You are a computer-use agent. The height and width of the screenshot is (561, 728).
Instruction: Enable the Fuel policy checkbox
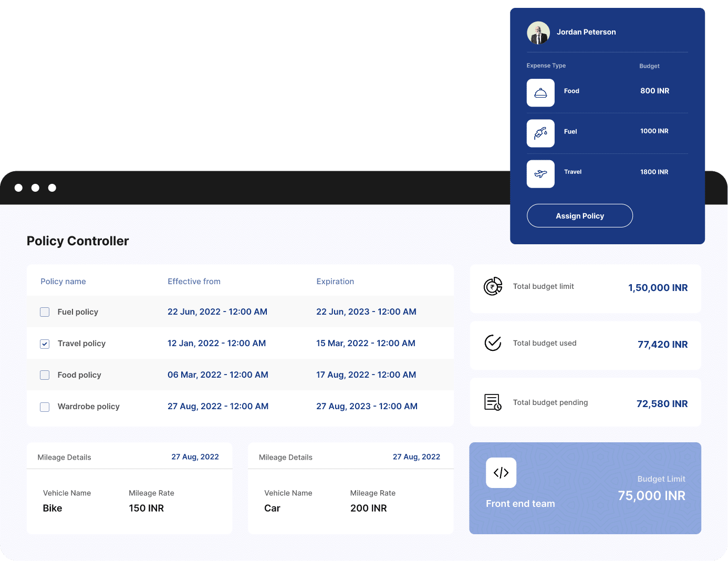click(45, 311)
